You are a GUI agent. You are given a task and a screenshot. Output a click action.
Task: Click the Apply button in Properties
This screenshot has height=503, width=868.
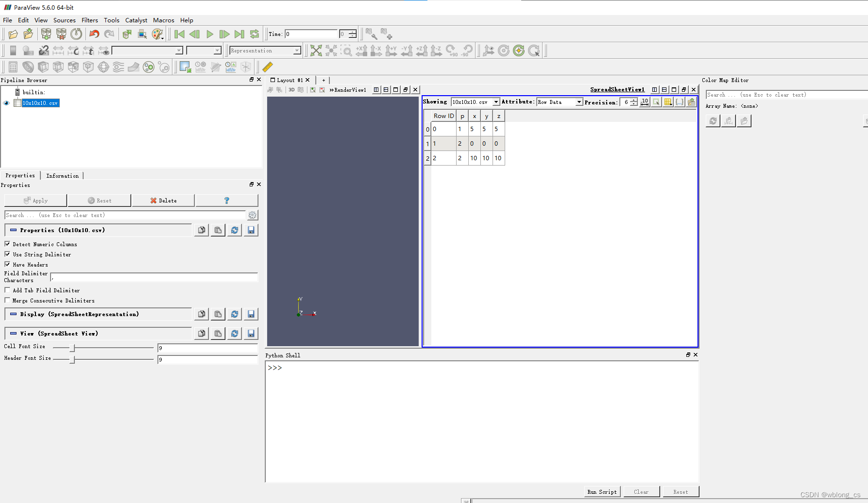point(35,200)
